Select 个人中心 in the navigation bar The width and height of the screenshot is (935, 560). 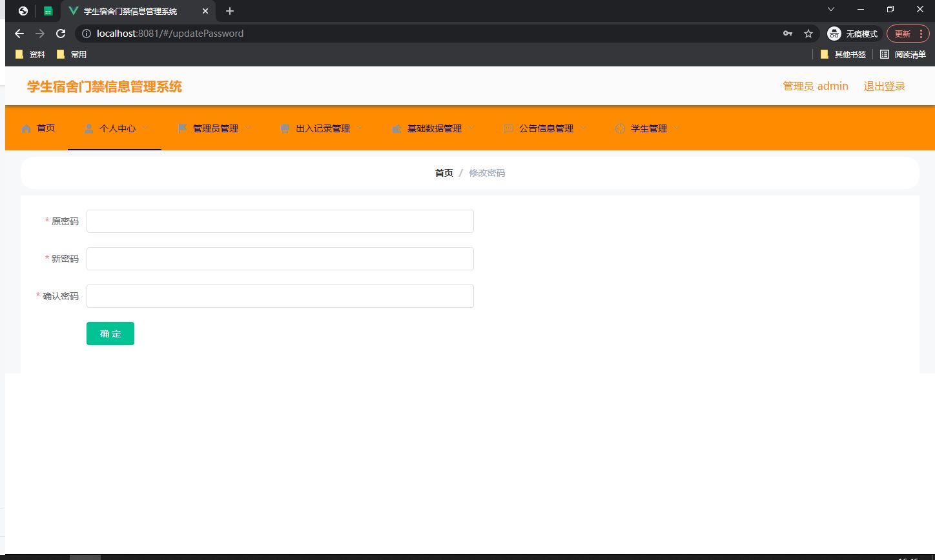pos(114,128)
